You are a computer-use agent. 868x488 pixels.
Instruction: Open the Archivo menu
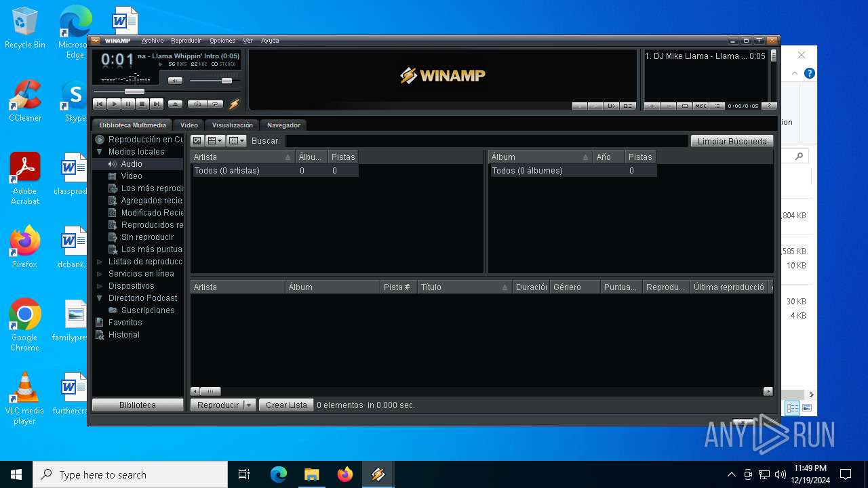(153, 41)
